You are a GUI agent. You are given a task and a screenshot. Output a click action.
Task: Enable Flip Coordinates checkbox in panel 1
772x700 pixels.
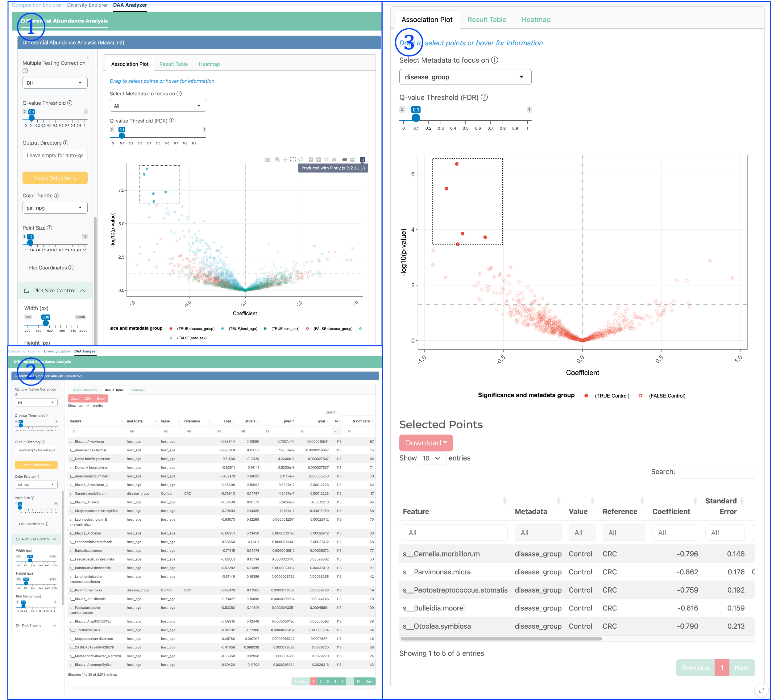[x=25, y=268]
